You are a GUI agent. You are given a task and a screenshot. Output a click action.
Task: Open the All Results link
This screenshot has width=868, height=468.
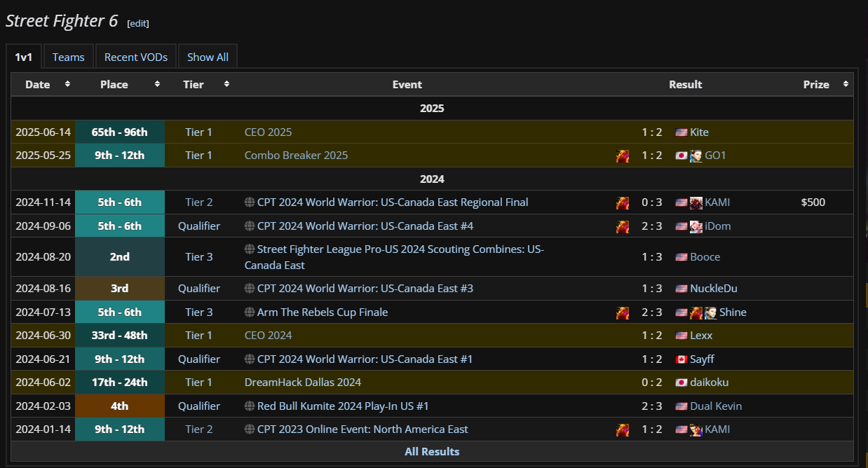(x=432, y=451)
